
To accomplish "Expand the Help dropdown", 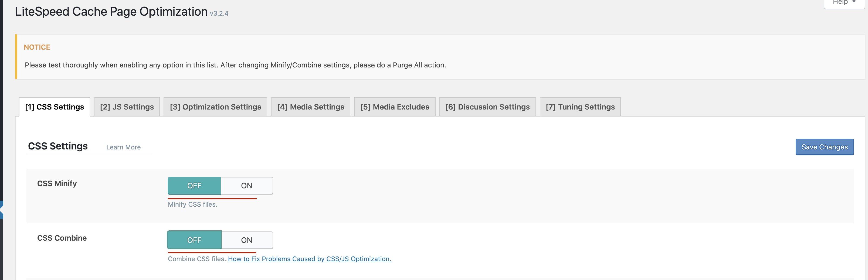I will (x=844, y=3).
